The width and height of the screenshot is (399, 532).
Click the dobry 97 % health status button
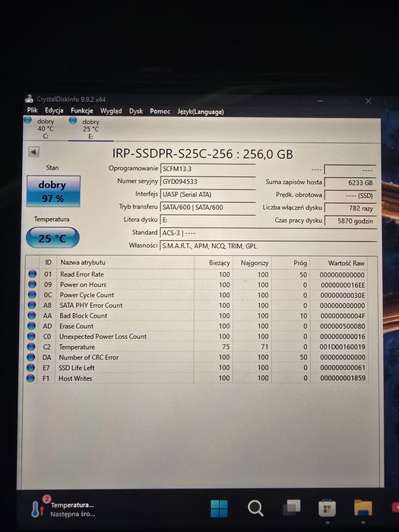click(53, 192)
